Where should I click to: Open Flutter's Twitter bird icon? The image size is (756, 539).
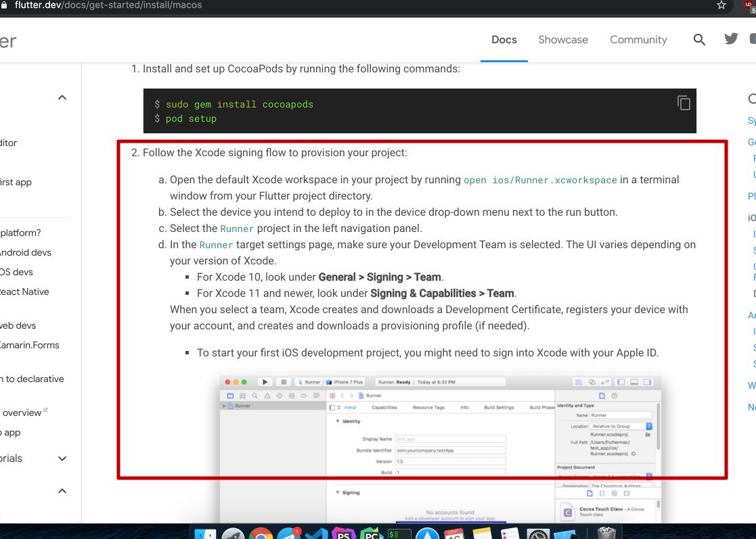[x=731, y=39]
